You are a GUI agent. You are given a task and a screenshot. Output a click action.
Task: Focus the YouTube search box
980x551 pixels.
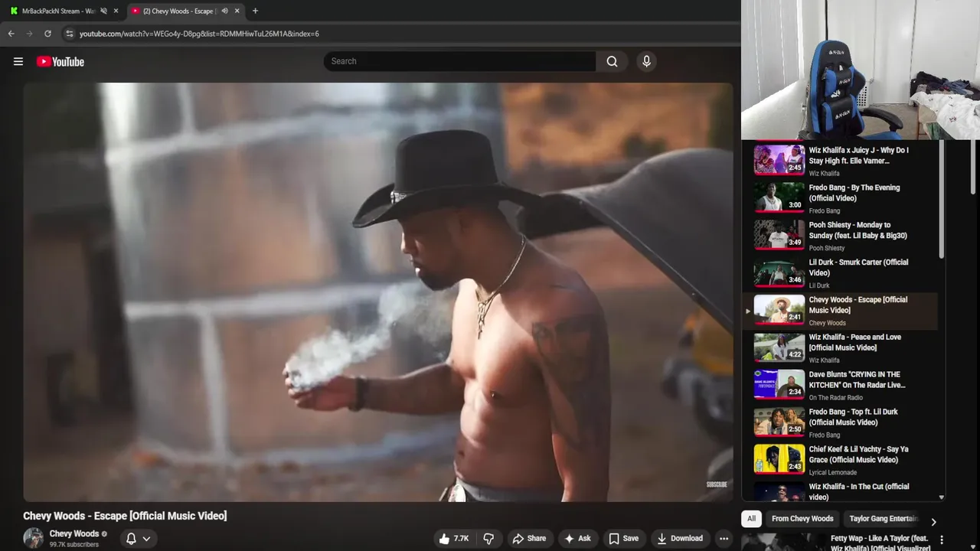click(459, 61)
